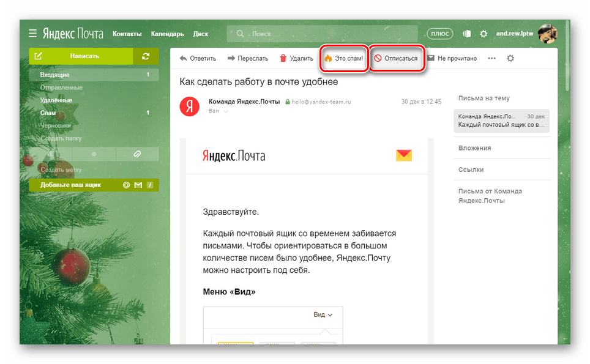Click the red Yandex sender avatar
Screen dimensions: 590x364
[189, 106]
